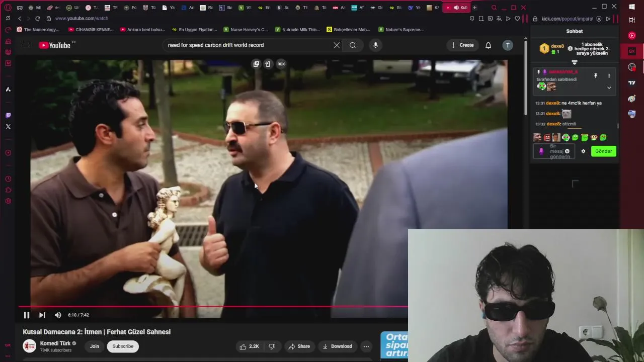
Task: Download the video
Action: click(337, 346)
